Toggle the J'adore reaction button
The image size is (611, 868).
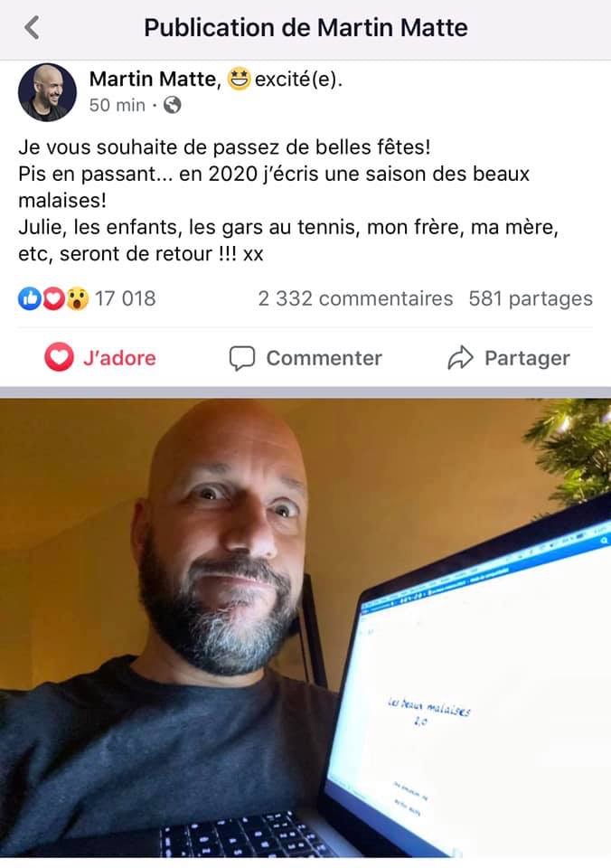[x=100, y=358]
